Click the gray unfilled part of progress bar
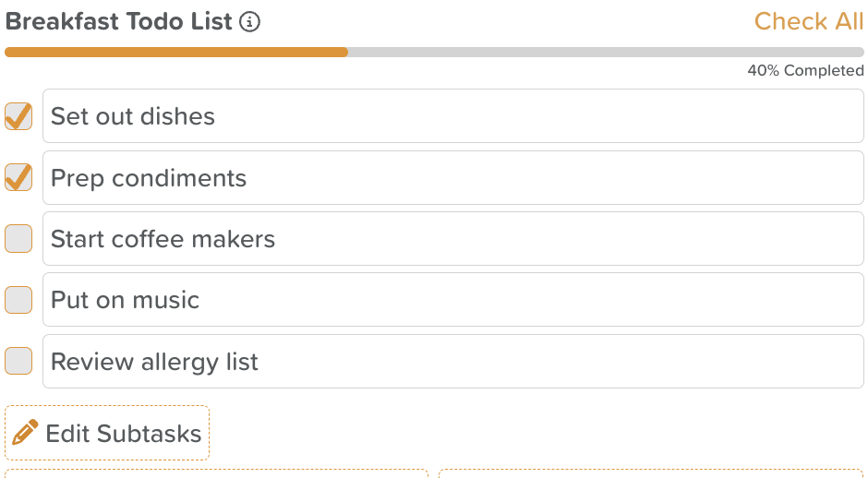Viewport: 868px width, 478px height. [606, 52]
